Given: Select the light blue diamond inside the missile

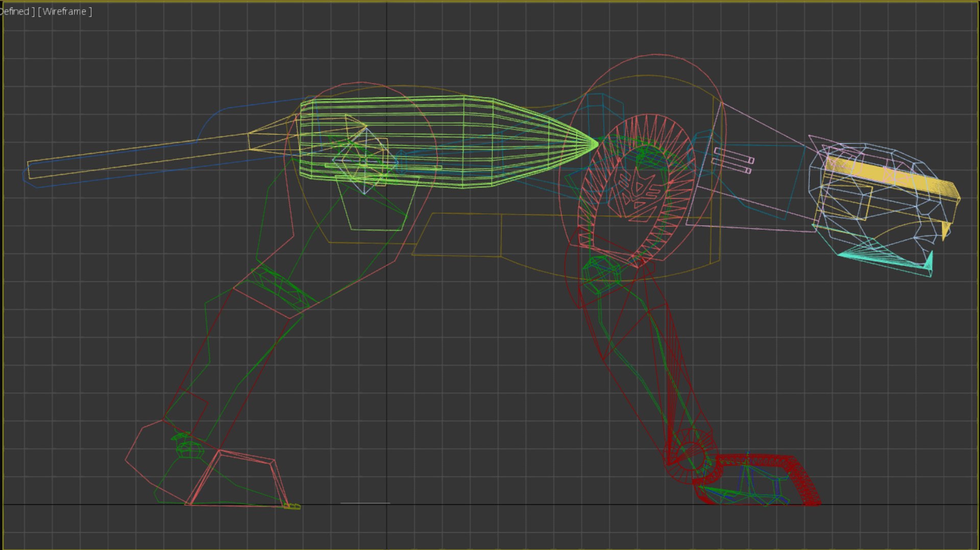Looking at the screenshot, I should point(364,161).
